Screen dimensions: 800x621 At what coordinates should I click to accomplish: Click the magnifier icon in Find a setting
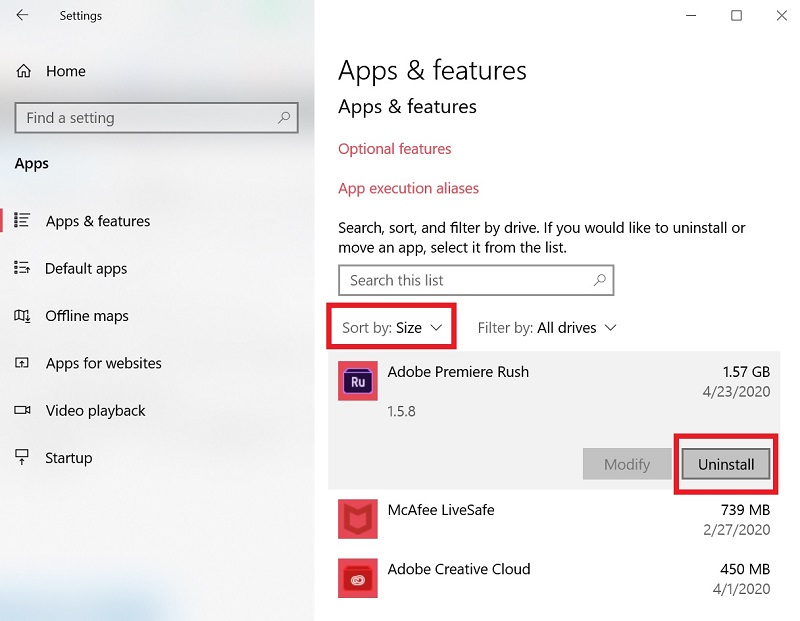[x=284, y=118]
